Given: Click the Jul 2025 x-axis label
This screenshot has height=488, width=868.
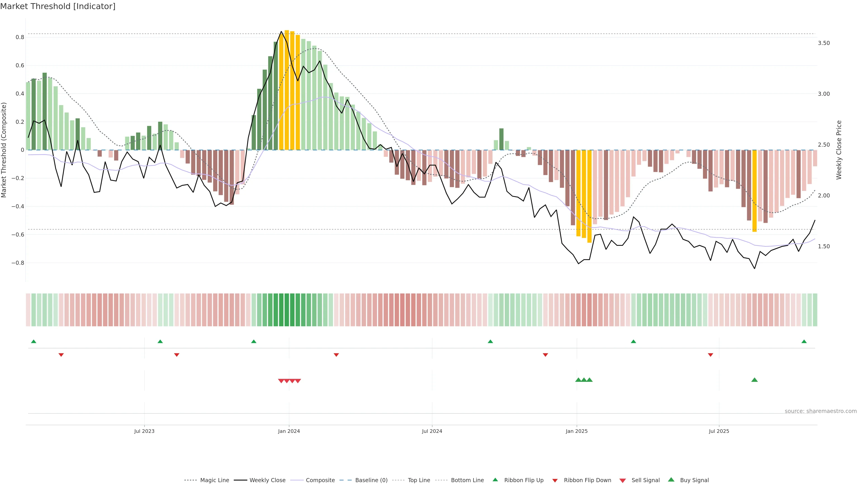Looking at the screenshot, I should [719, 431].
